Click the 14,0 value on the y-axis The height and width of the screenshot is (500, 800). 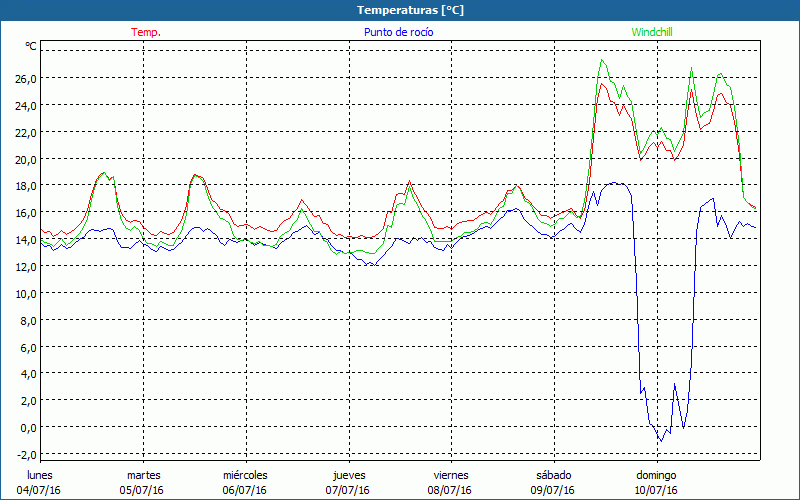point(25,240)
